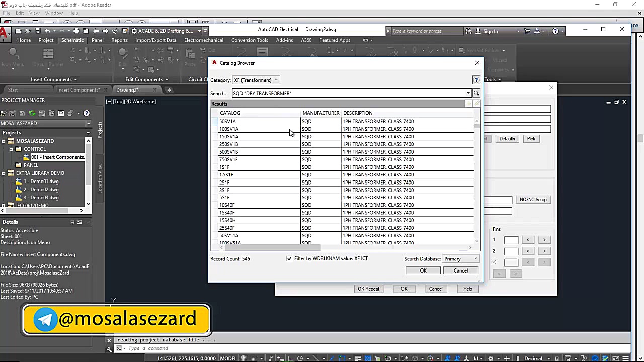The height and width of the screenshot is (362, 644).
Task: Collapse the CONTROL folder in project tree
Action: (x=11, y=149)
